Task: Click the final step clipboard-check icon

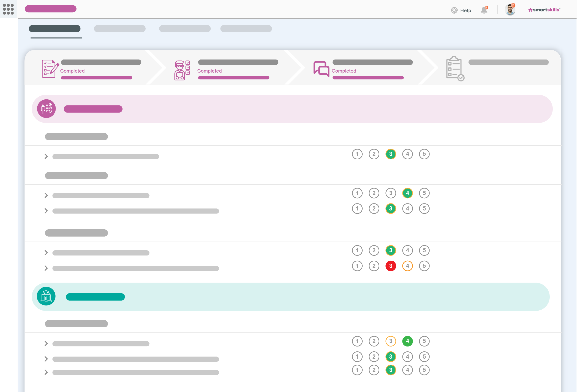Action: pyautogui.click(x=455, y=69)
